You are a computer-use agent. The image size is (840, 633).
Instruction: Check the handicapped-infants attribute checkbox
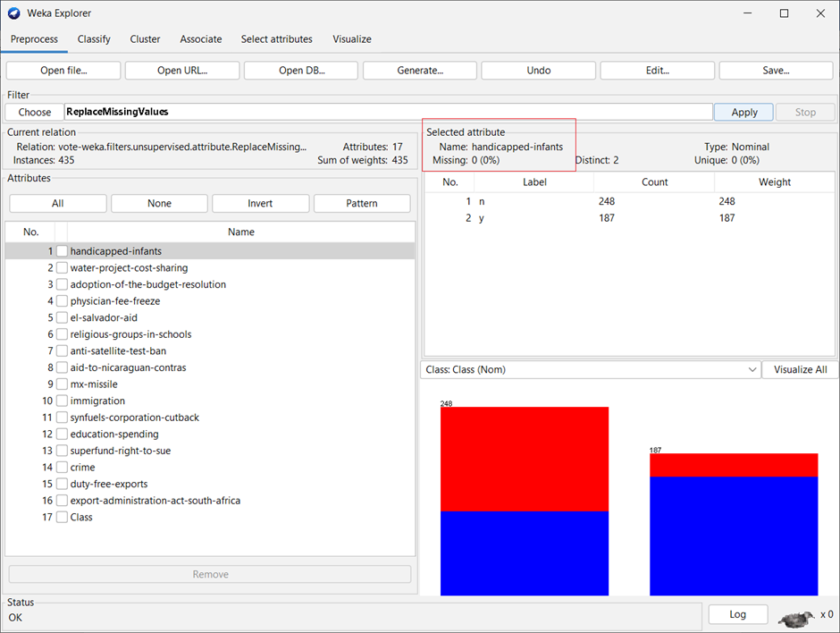(x=62, y=251)
